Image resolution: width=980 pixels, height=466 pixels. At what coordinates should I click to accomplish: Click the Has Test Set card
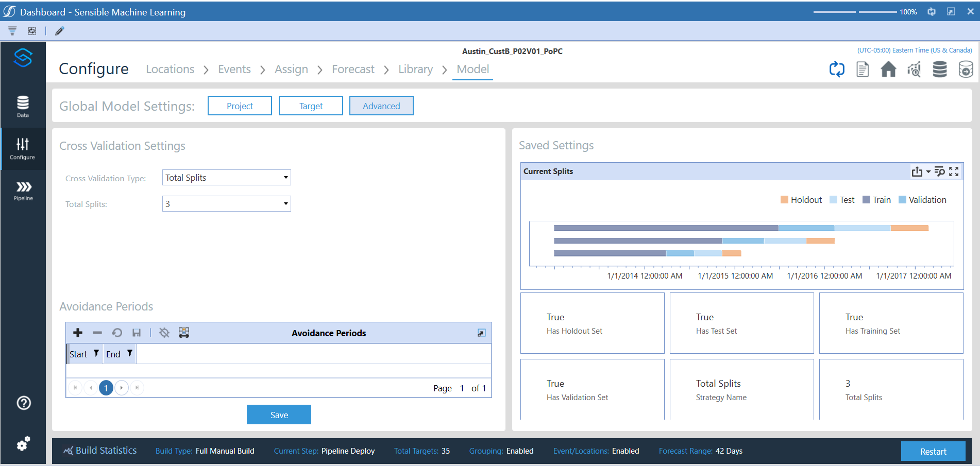point(742,323)
